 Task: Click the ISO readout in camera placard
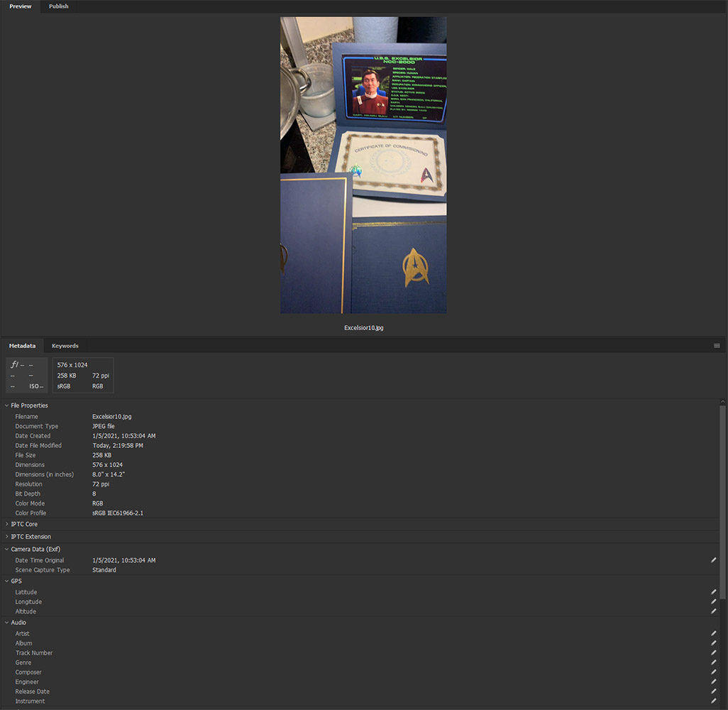[x=36, y=386]
